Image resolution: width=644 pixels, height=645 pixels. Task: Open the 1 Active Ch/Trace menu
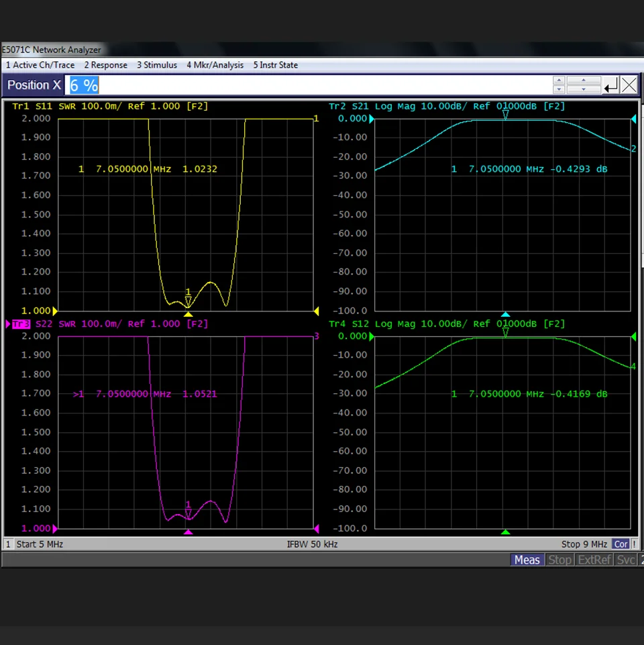(x=40, y=65)
